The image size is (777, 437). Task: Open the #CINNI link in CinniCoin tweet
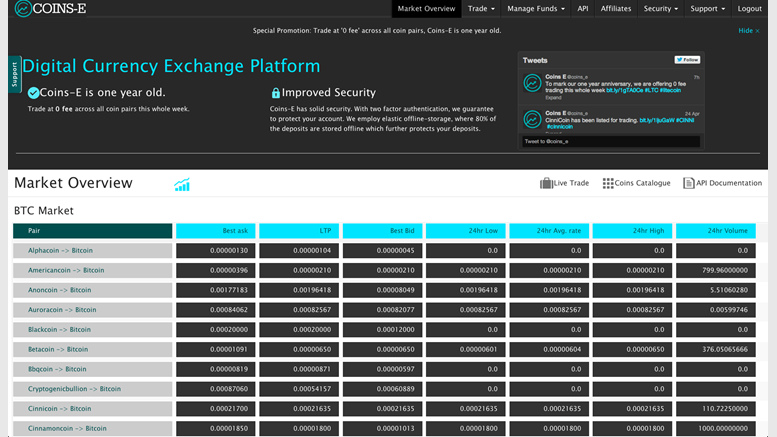(x=685, y=120)
